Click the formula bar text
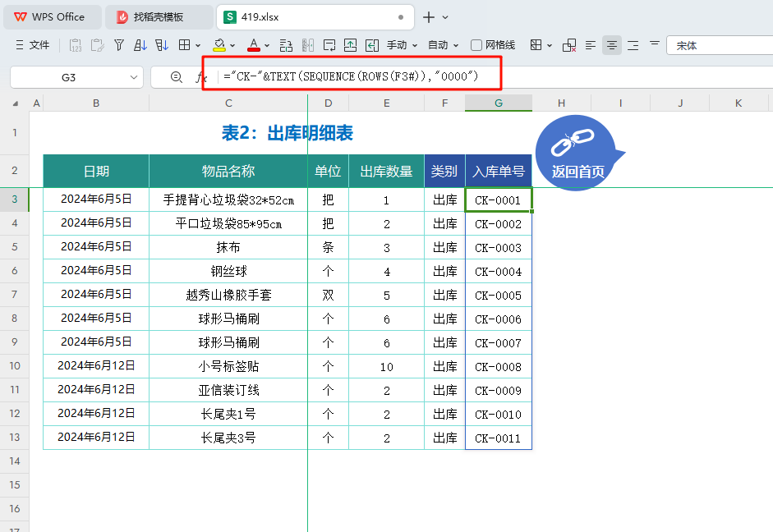This screenshot has width=773, height=532. [351, 76]
